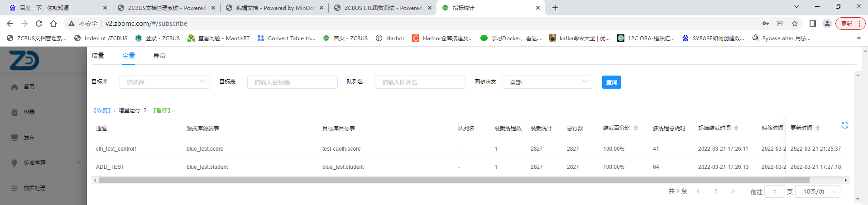Click the 前往 page number input

774,192
